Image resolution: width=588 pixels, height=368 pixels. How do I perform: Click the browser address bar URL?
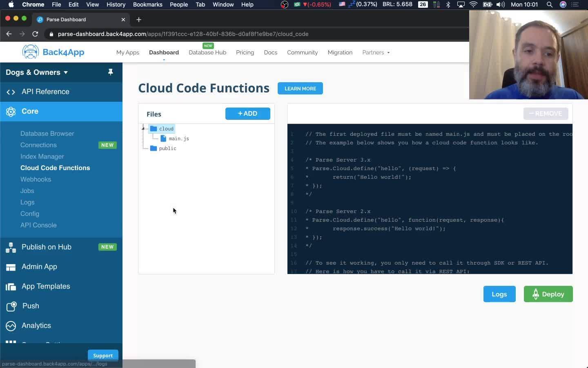coord(183,34)
